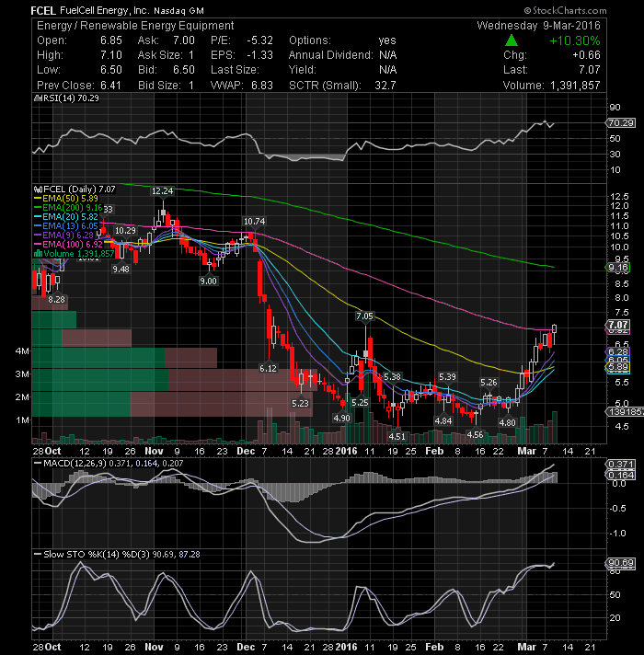Screen dimensions: 644x655
Task: Click the 7.07 last price tag on right axis
Action: (618, 325)
